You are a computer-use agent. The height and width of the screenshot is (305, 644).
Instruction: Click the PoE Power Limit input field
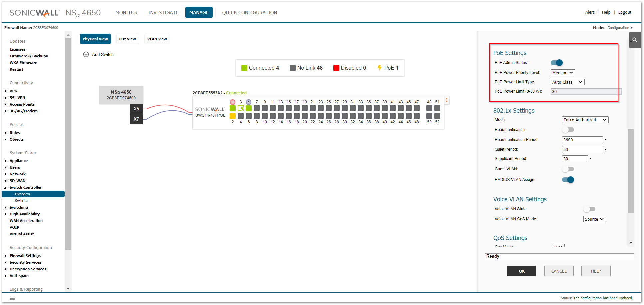tap(586, 91)
